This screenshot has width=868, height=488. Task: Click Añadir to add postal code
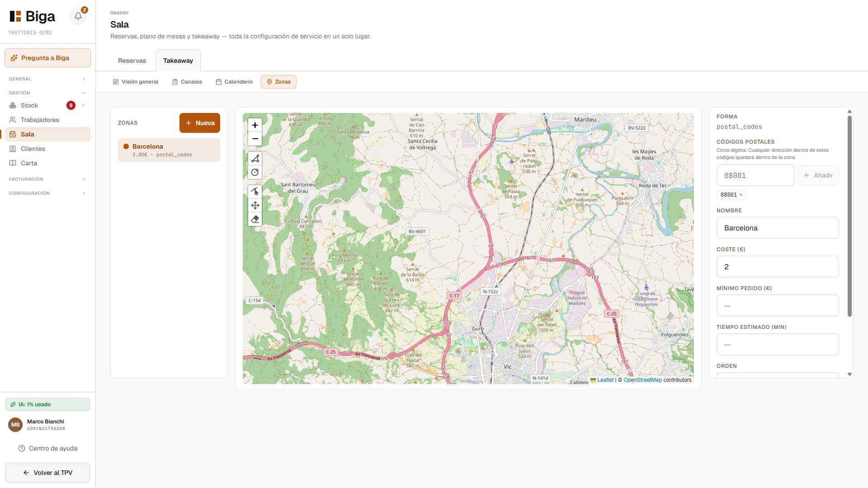(x=818, y=175)
